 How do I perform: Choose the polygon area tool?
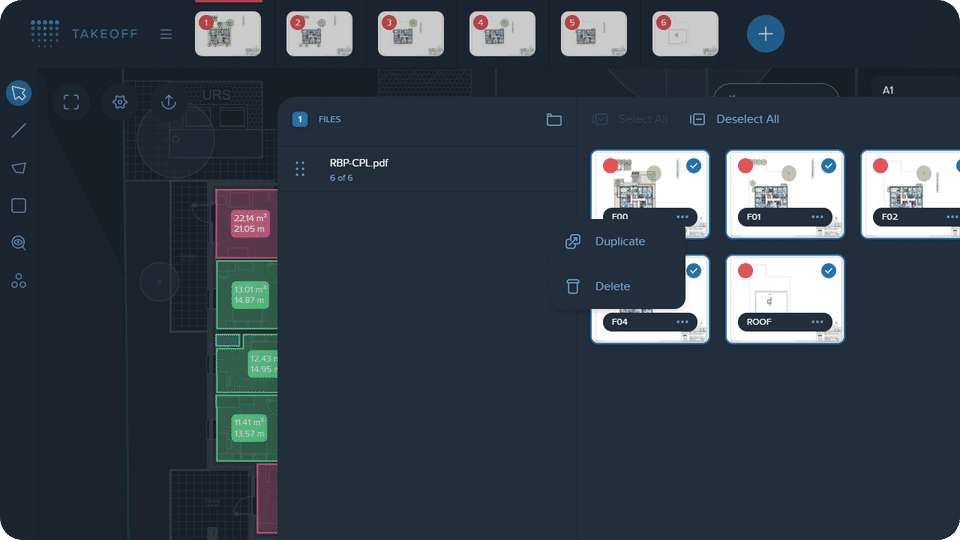19,168
